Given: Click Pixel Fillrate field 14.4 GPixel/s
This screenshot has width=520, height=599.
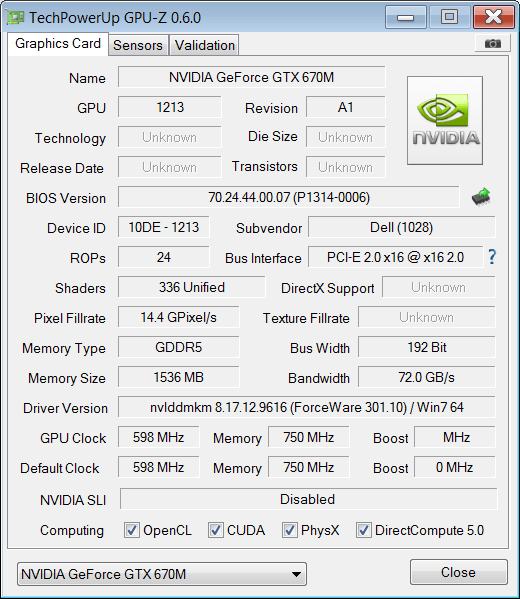Looking at the screenshot, I should [x=178, y=317].
